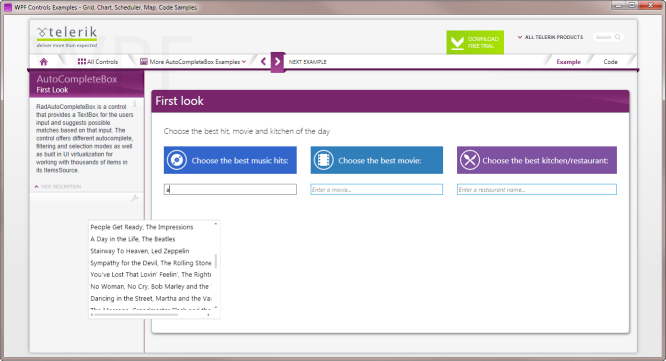This screenshot has height=361, width=666.
Task: Click suggestion list horizontal scrollbar
Action: (x=136, y=315)
